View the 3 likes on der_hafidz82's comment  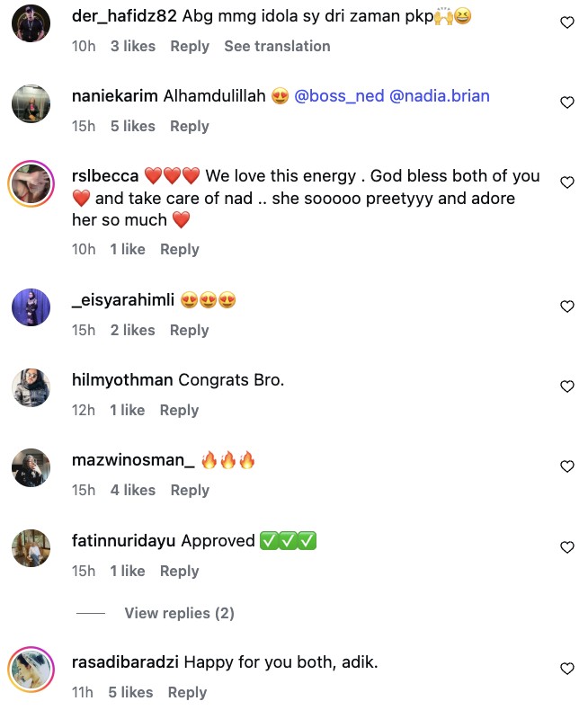133,46
